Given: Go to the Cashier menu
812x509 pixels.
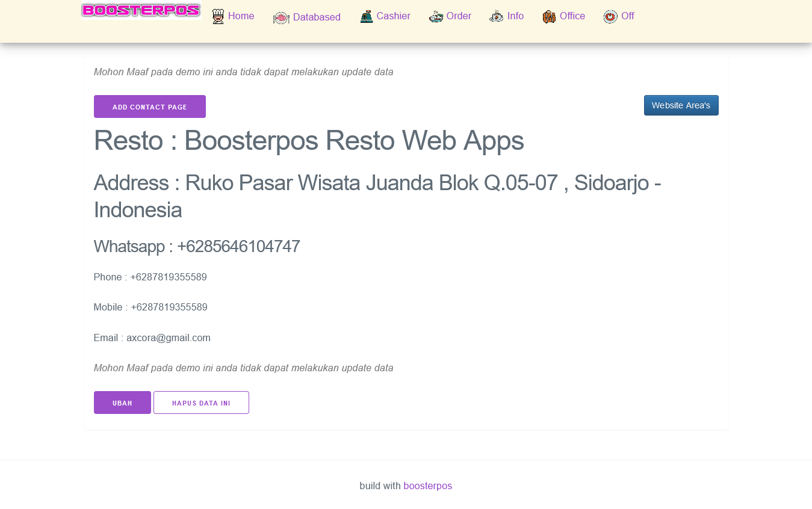Looking at the screenshot, I should click(394, 16).
